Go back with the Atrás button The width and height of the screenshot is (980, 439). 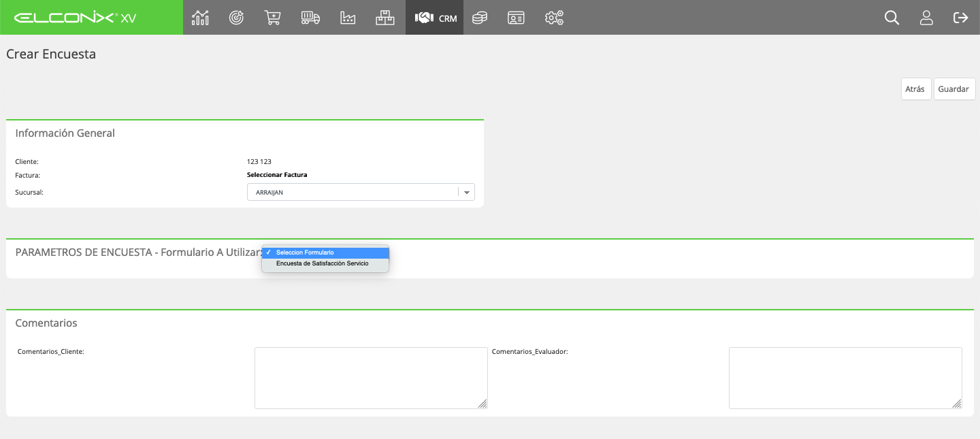tap(916, 89)
